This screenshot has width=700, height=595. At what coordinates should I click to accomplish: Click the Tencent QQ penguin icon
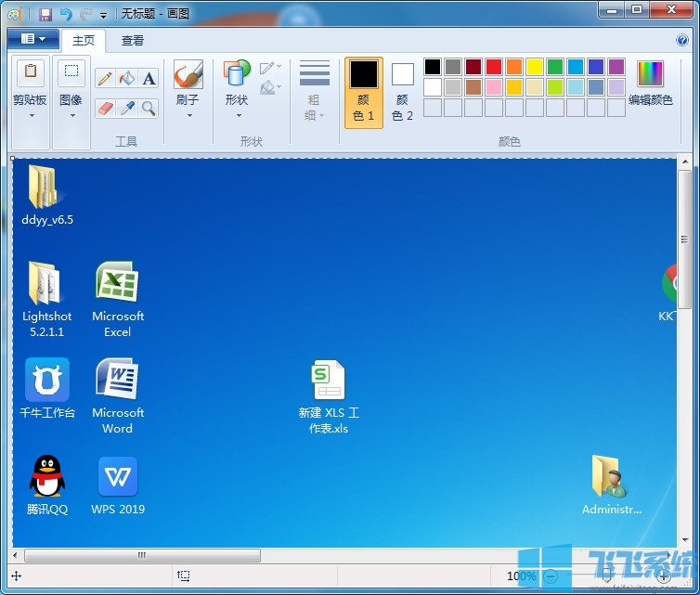pyautogui.click(x=46, y=476)
